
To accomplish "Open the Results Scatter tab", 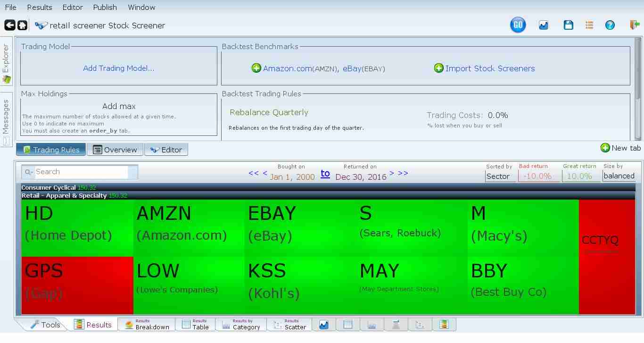I will click(289, 325).
